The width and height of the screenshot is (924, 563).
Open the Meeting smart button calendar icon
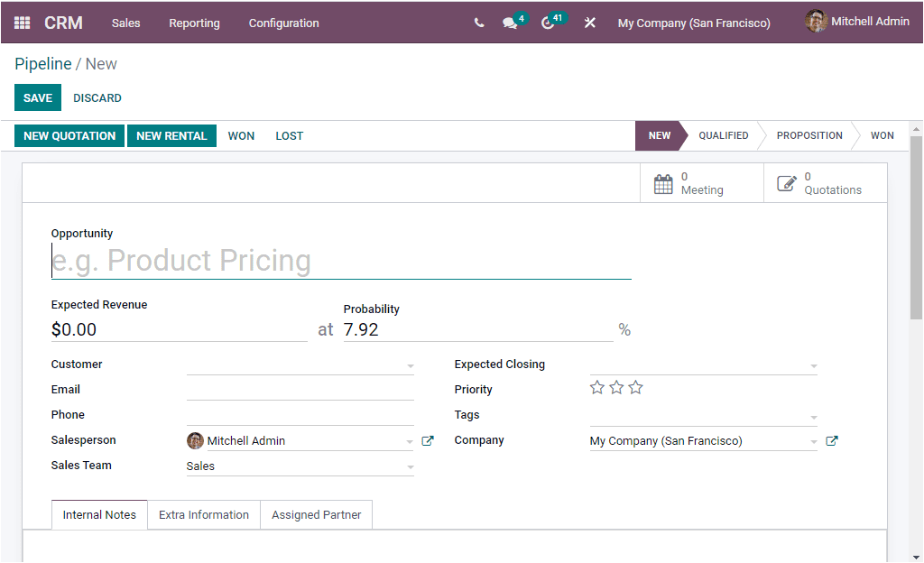point(663,182)
